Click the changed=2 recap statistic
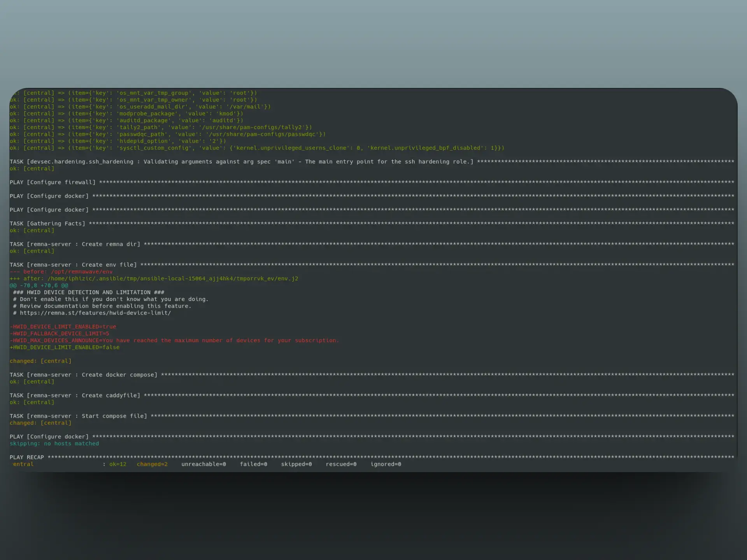This screenshot has height=560, width=747. point(152,464)
